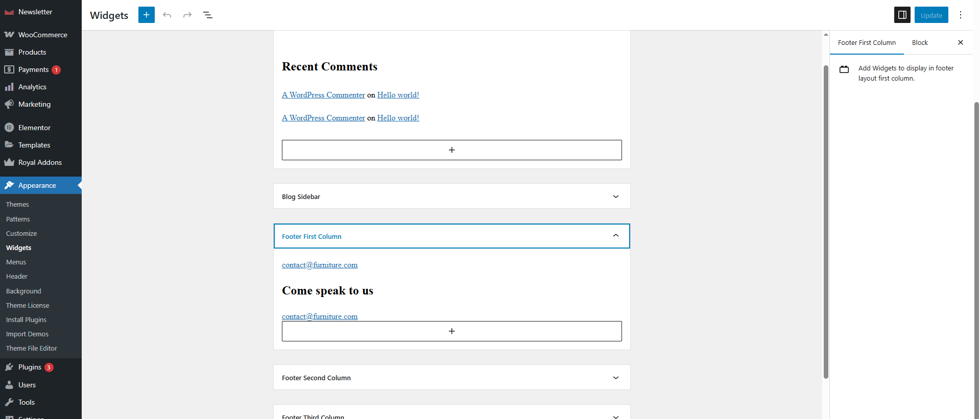Close the settings sidebar with X

tap(961, 42)
